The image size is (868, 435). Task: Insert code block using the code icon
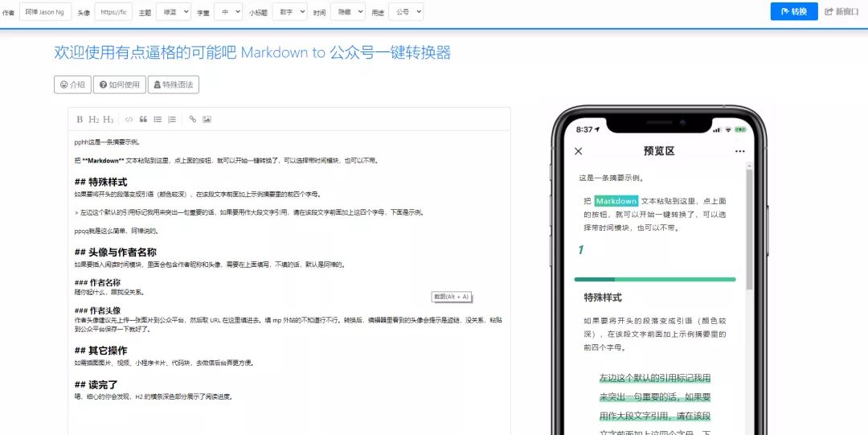click(x=129, y=119)
